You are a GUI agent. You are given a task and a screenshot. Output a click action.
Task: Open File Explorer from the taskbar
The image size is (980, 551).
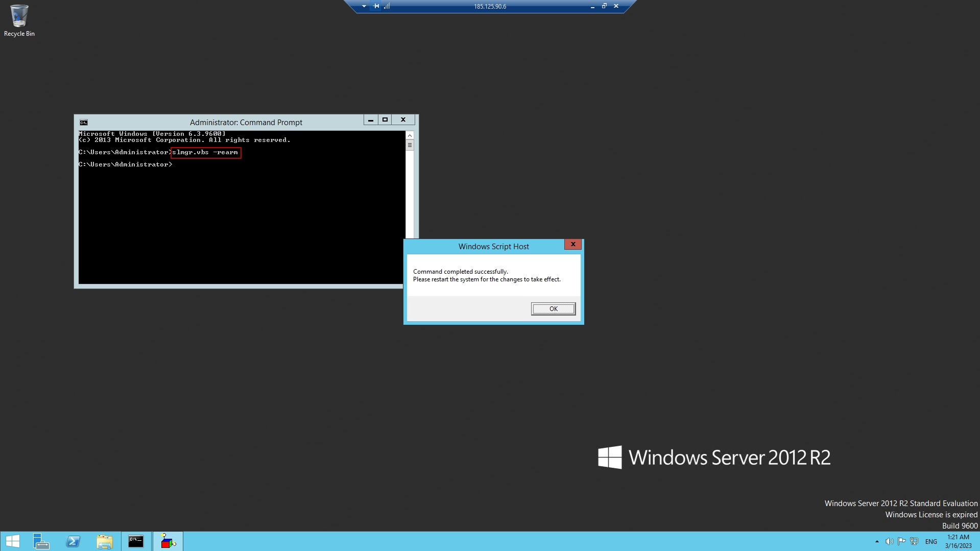pyautogui.click(x=105, y=541)
